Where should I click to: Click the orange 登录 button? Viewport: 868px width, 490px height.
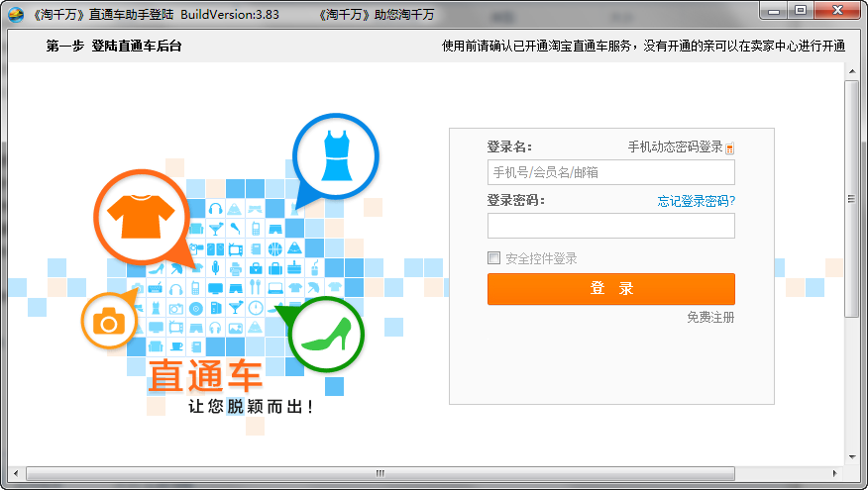[611, 289]
